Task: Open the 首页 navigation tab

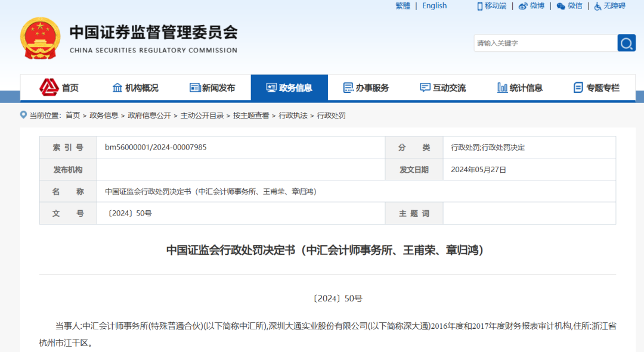Action: coord(58,88)
